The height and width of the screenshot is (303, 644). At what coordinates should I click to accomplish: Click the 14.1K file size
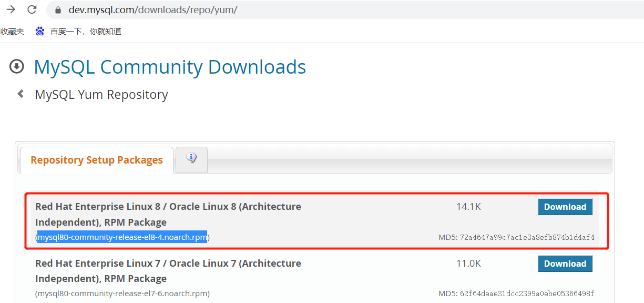468,207
